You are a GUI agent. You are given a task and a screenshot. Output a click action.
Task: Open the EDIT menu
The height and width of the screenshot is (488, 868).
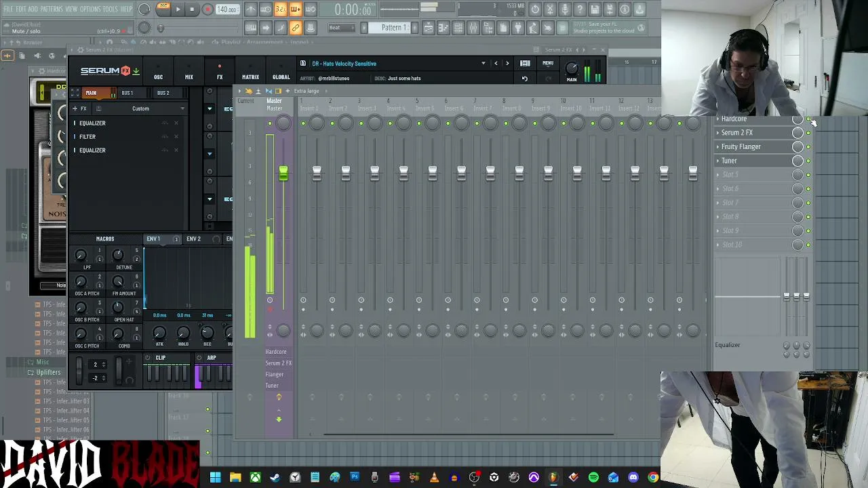pos(21,9)
